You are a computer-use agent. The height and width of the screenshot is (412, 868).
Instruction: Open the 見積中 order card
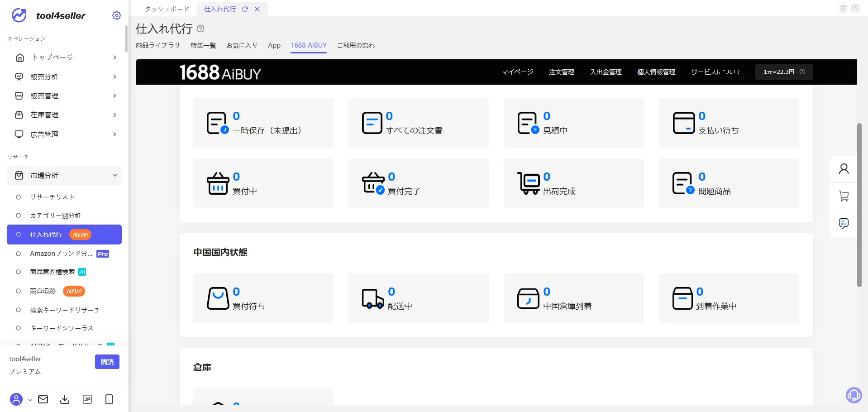(574, 123)
